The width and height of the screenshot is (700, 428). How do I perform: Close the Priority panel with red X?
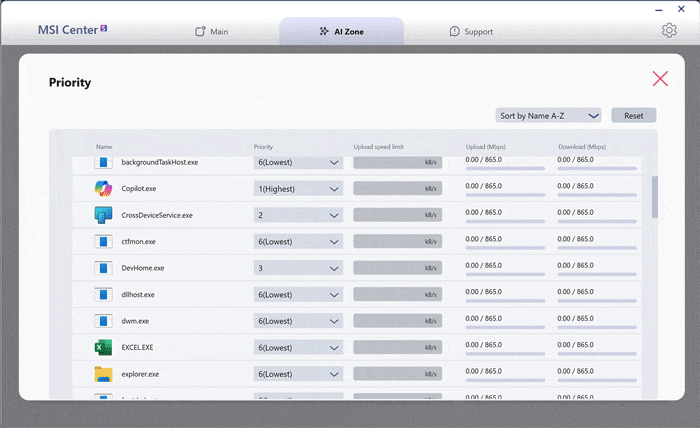pyautogui.click(x=660, y=79)
